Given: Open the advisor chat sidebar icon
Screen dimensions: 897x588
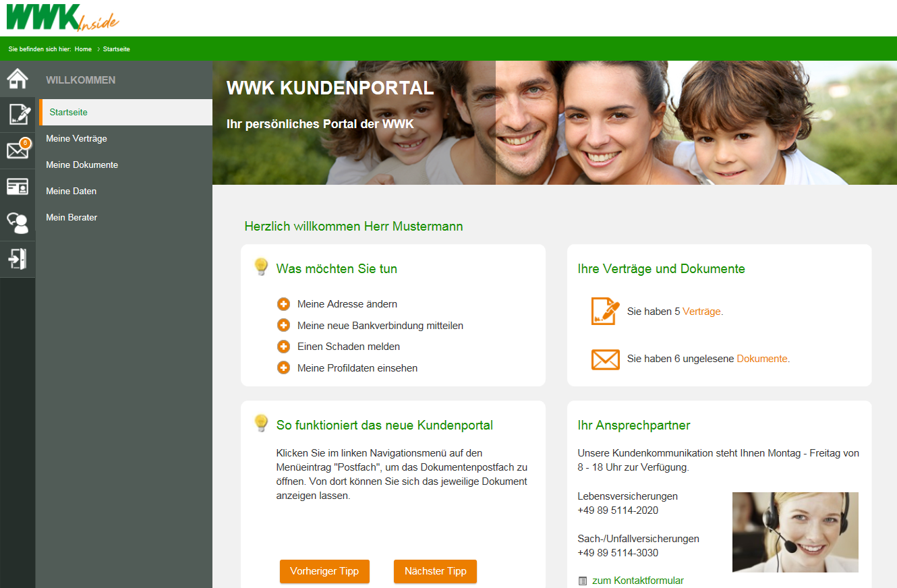Looking at the screenshot, I should 18,223.
